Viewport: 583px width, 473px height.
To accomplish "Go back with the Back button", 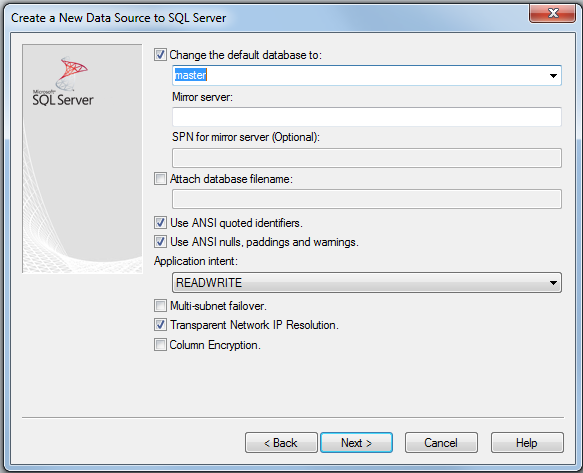I will click(281, 443).
